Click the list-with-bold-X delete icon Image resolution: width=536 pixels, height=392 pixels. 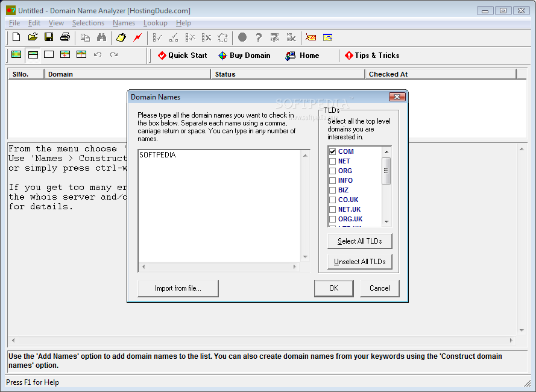[x=206, y=37]
